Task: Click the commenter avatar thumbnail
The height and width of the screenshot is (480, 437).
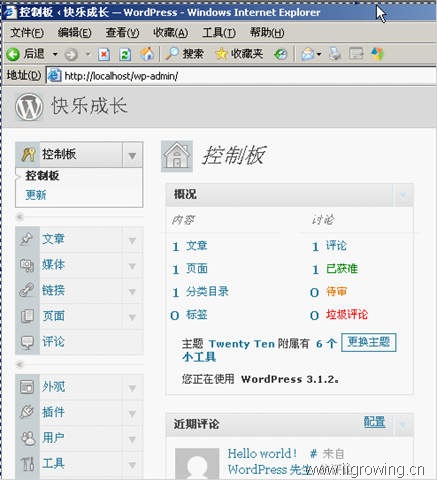Action: tap(197, 464)
